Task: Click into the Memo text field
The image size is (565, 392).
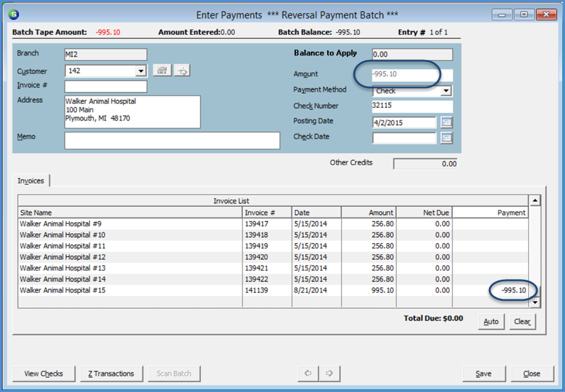Action: coord(172,140)
